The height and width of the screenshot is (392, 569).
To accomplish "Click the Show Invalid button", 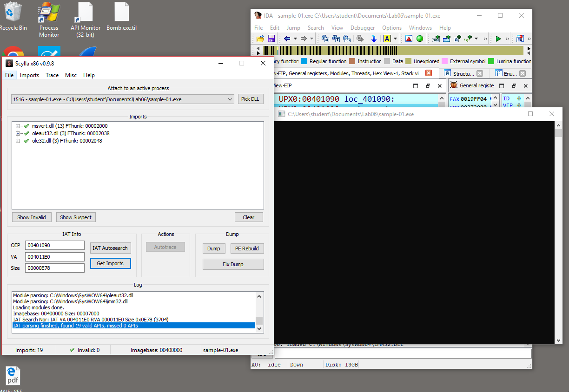I will (32, 217).
